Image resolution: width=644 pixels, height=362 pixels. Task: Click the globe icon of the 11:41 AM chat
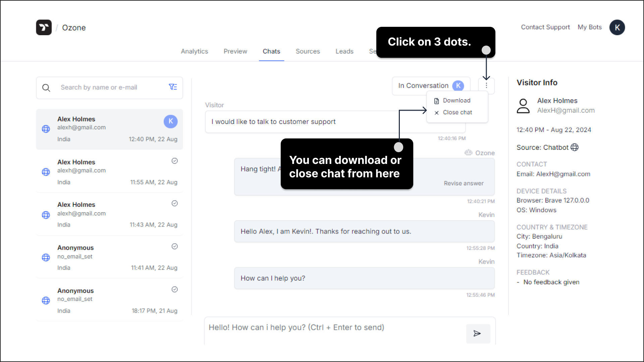tap(46, 257)
